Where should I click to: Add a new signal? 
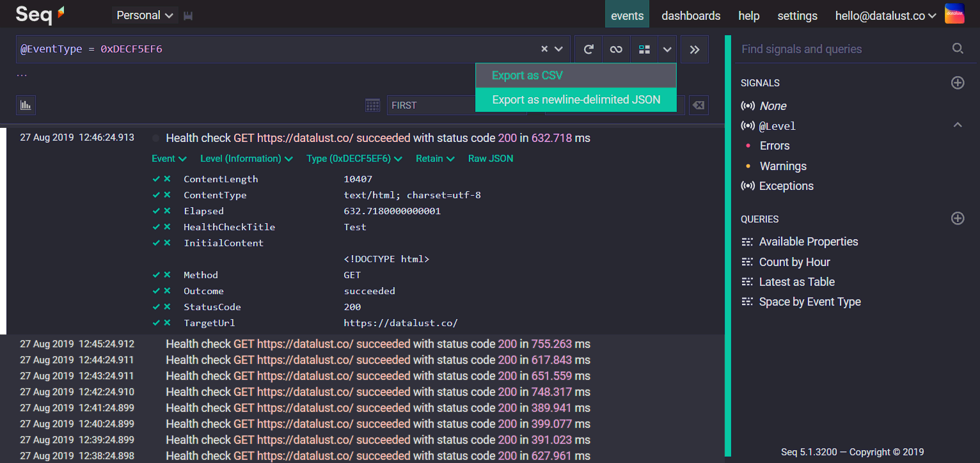(x=958, y=82)
